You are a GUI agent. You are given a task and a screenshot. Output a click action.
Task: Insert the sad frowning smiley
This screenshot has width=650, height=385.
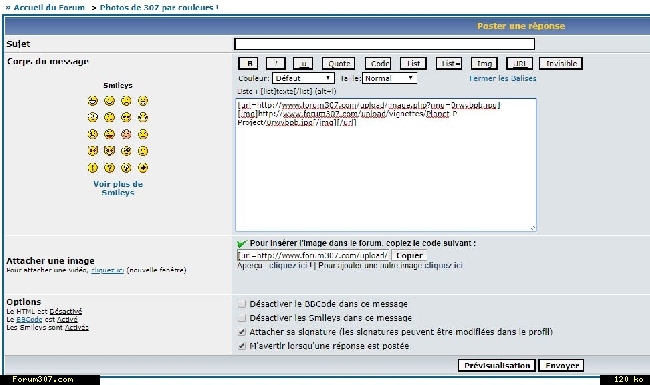click(x=143, y=101)
